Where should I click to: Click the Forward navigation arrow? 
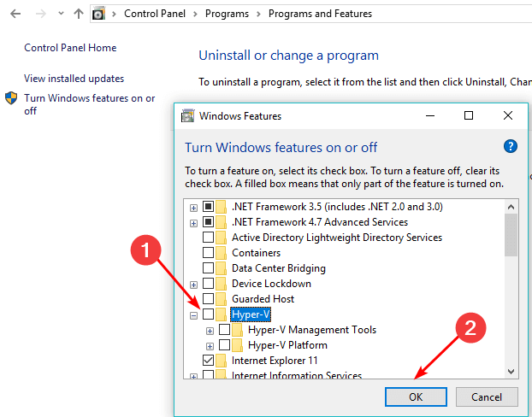pyautogui.click(x=41, y=14)
